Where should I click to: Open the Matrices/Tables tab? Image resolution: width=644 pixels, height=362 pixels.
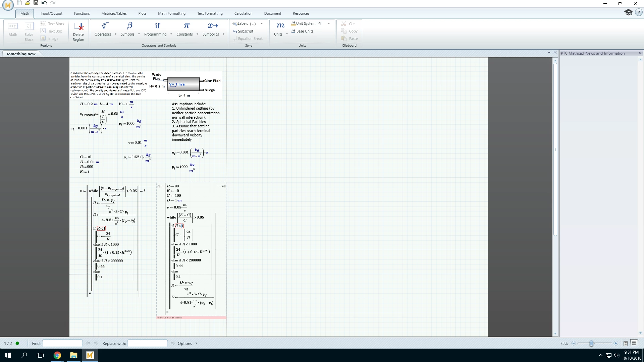click(114, 13)
